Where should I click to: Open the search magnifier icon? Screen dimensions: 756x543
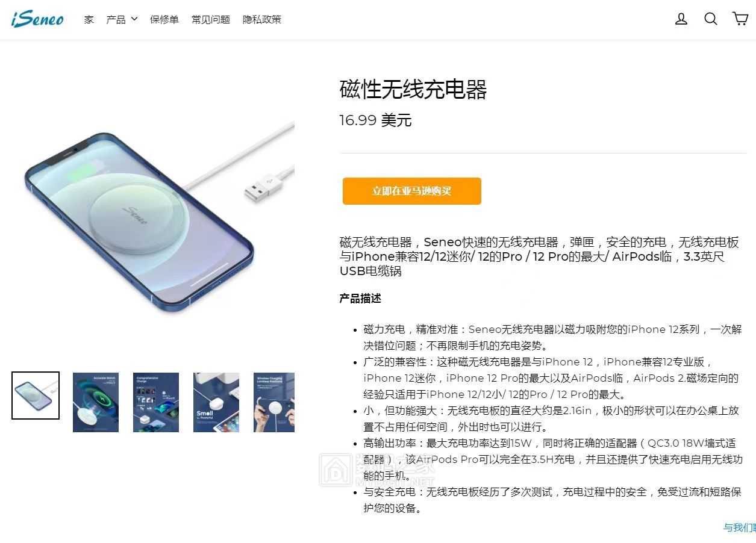tap(711, 19)
